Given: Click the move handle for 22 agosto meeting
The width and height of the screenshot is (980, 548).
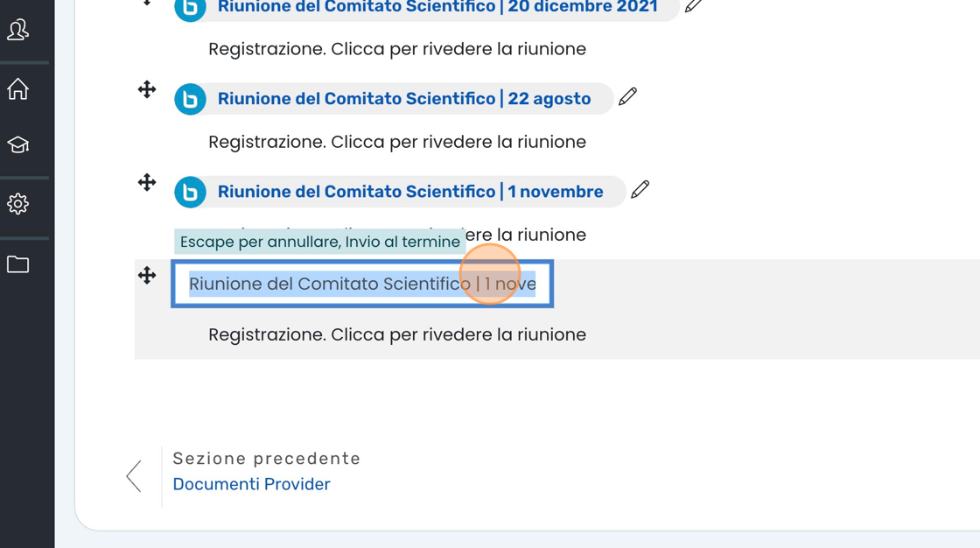Looking at the screenshot, I should (x=147, y=89).
